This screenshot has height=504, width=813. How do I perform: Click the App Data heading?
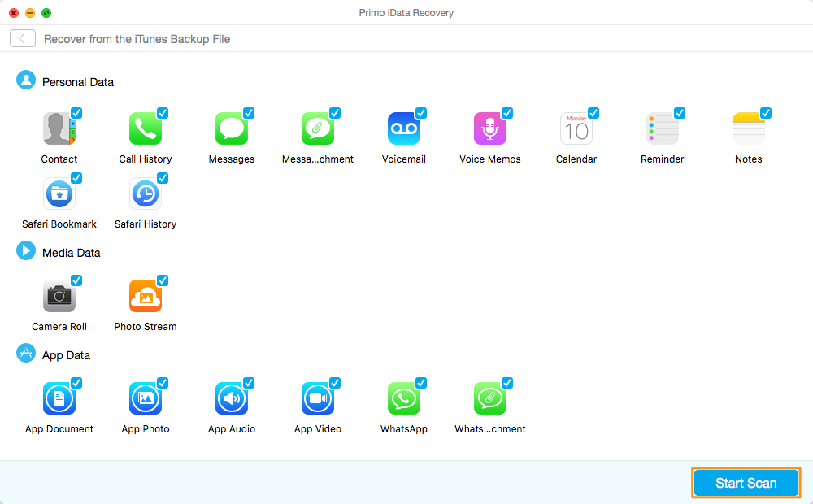point(66,355)
